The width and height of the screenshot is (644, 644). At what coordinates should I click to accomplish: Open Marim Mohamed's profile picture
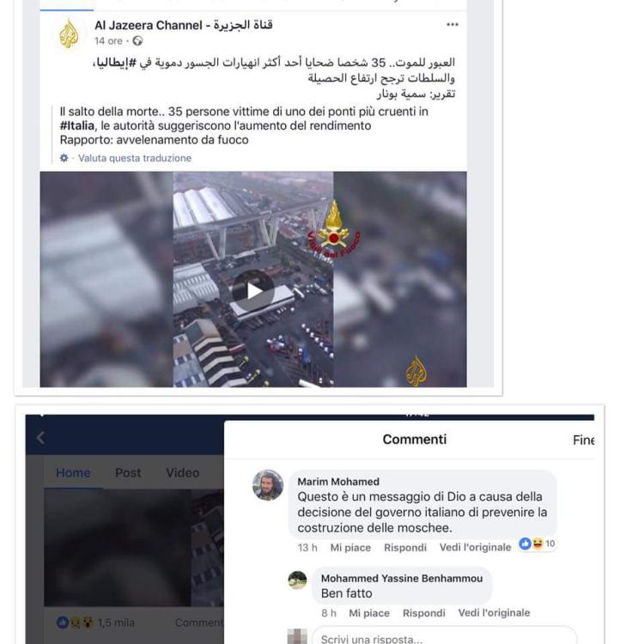[x=268, y=485]
